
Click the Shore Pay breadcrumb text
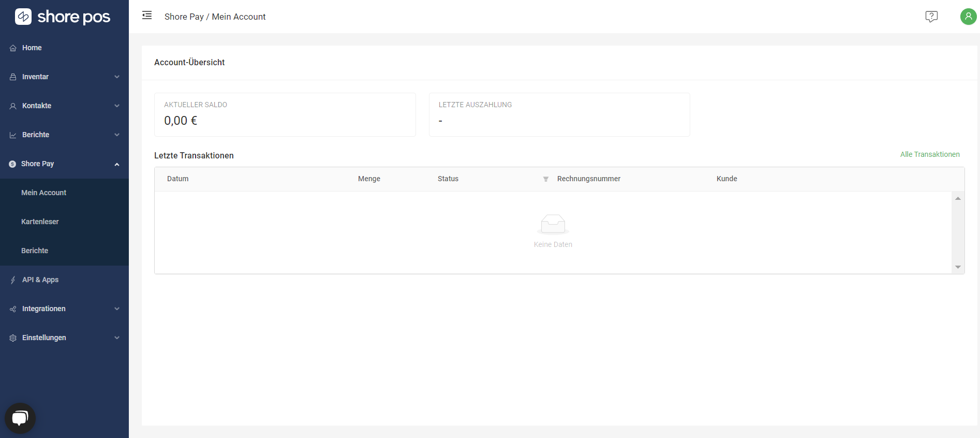coord(184,17)
